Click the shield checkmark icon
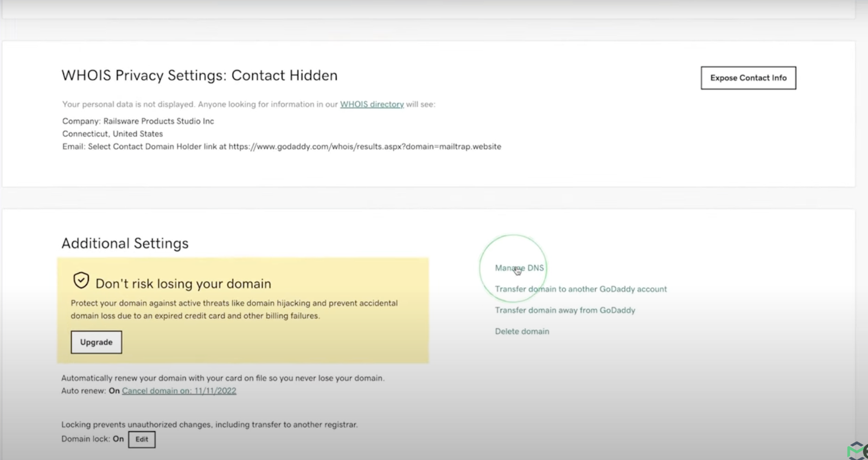The height and width of the screenshot is (460, 868). click(x=81, y=280)
